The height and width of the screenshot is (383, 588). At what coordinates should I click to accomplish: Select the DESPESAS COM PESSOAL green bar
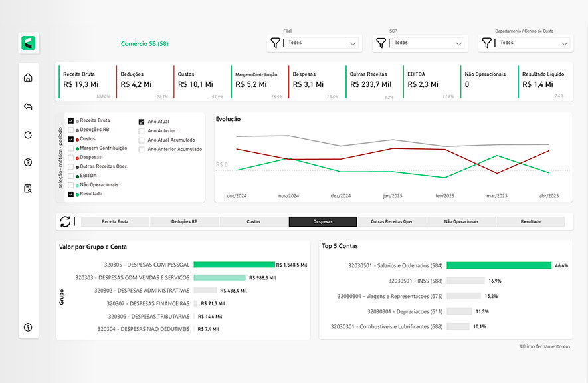pyautogui.click(x=234, y=264)
